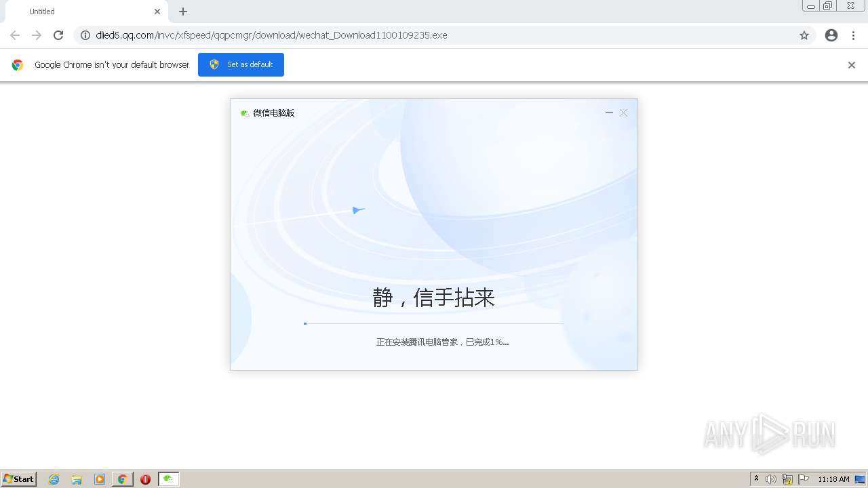Open Action Center flag icon
Viewport: 868px width, 488px height.
click(x=804, y=479)
